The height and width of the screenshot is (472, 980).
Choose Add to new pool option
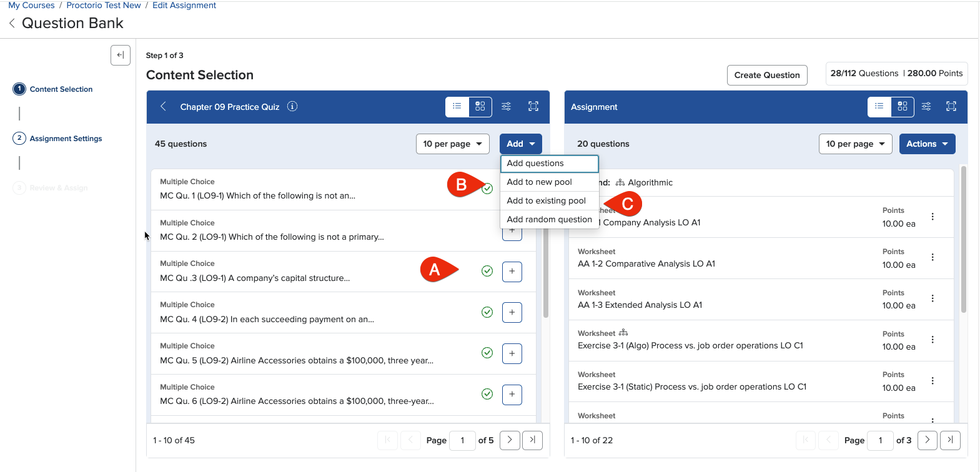point(550,182)
